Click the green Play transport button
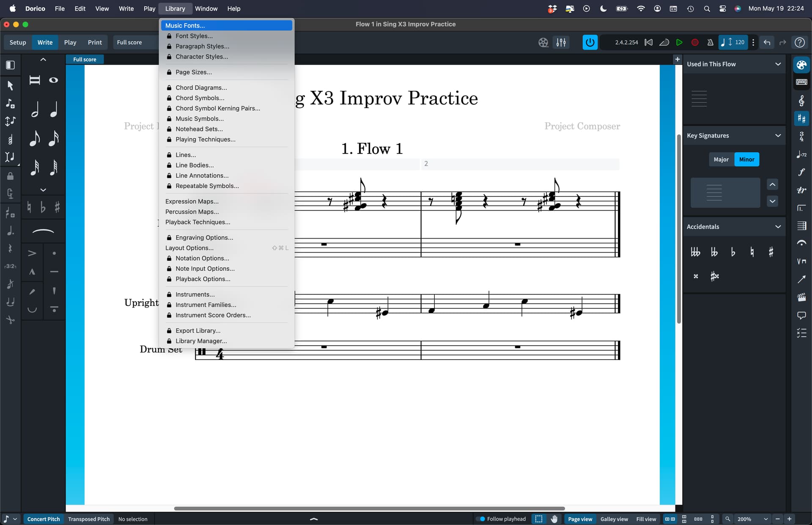Screen dimensions: 812x525 coord(679,42)
